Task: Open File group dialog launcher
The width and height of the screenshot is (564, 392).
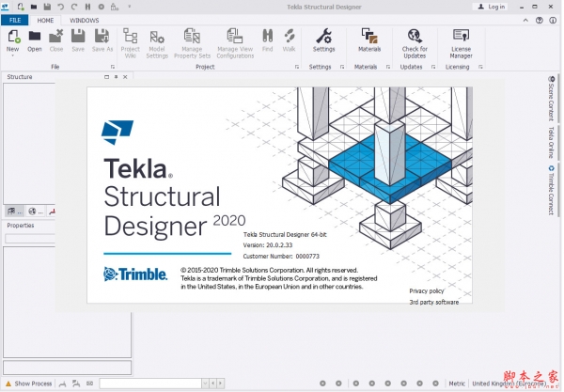Action: pyautogui.click(x=113, y=67)
